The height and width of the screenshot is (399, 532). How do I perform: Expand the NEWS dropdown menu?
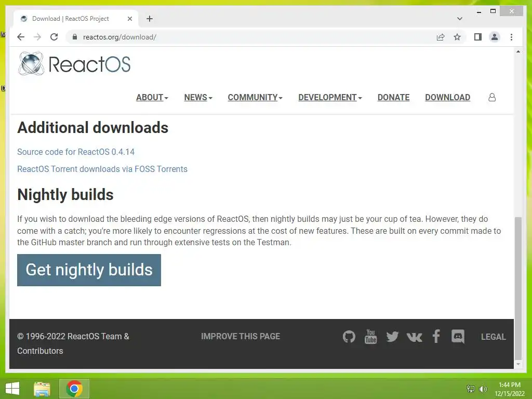click(x=198, y=97)
